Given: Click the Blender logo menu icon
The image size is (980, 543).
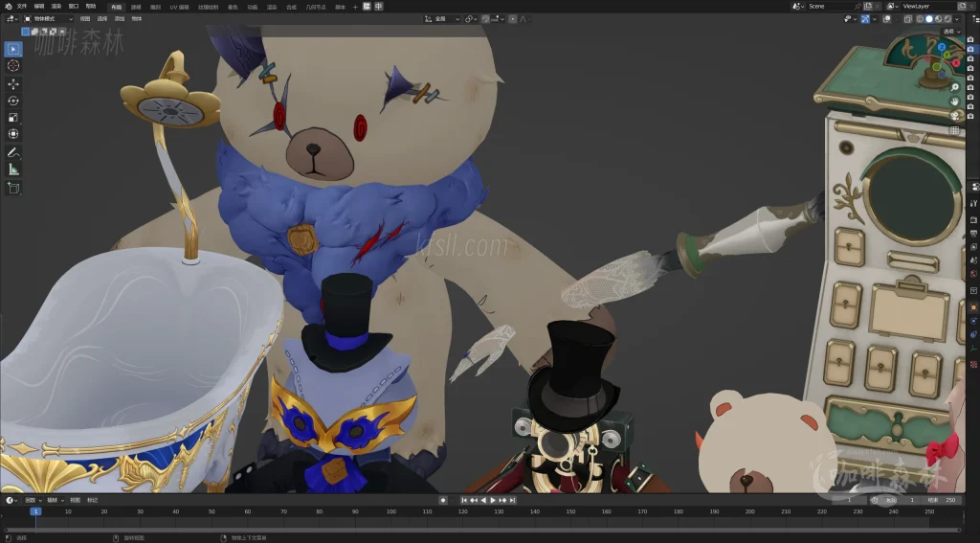Looking at the screenshot, I should [8, 7].
